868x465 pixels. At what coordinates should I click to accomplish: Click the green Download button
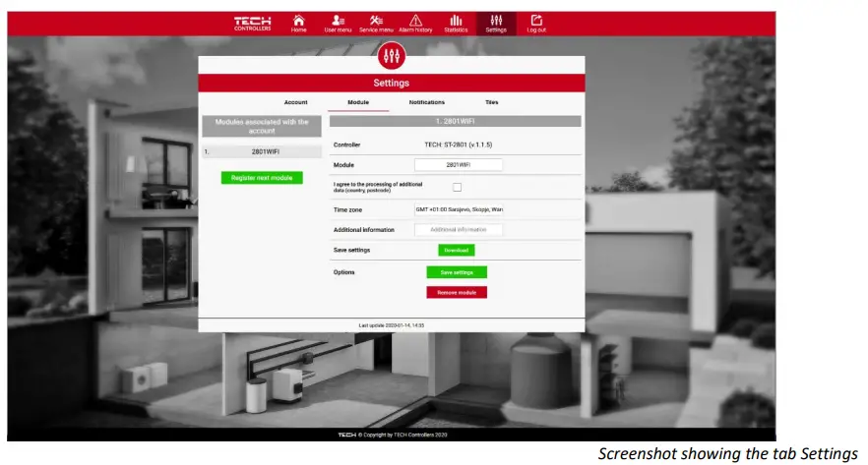click(457, 250)
